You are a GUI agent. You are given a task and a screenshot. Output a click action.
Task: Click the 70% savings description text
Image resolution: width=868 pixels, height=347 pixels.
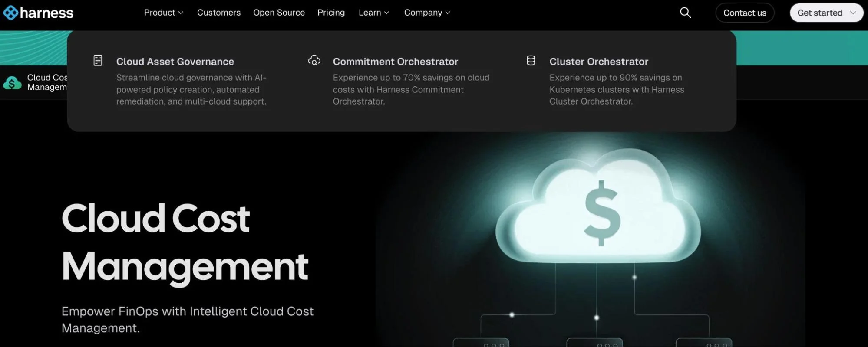pos(411,89)
